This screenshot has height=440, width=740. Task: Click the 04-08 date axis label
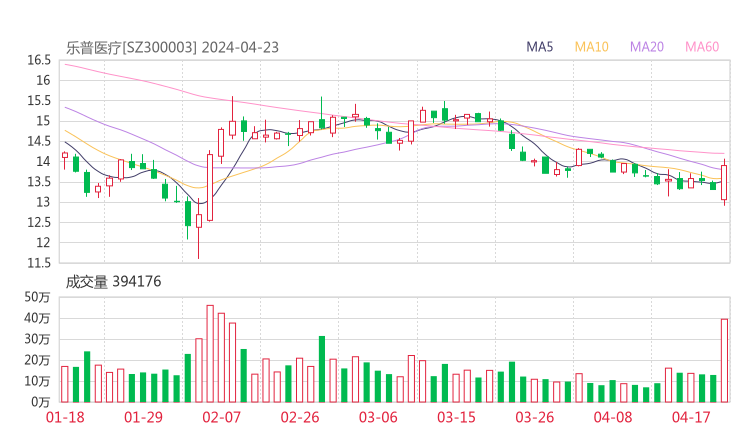[613, 417]
